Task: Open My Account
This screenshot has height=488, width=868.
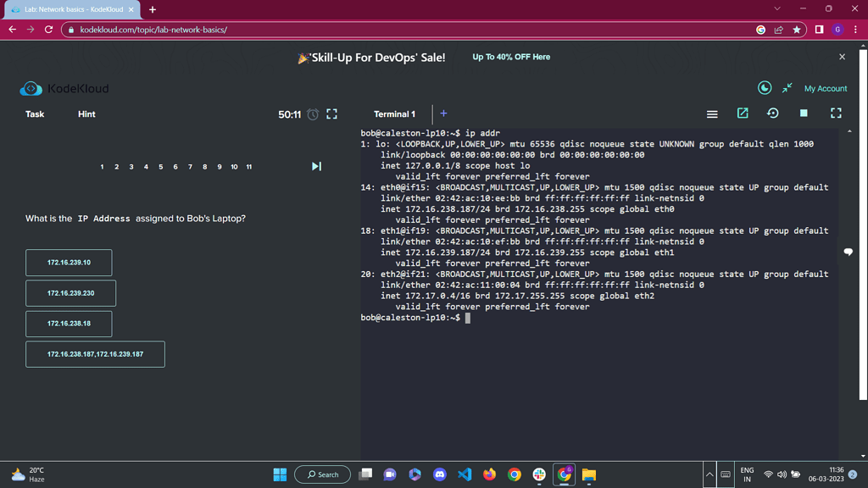Action: click(826, 88)
